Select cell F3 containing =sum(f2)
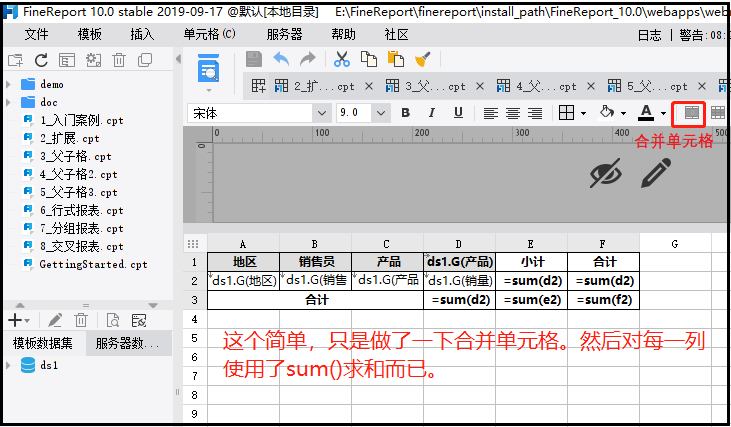This screenshot has height=427, width=731. coord(603,300)
